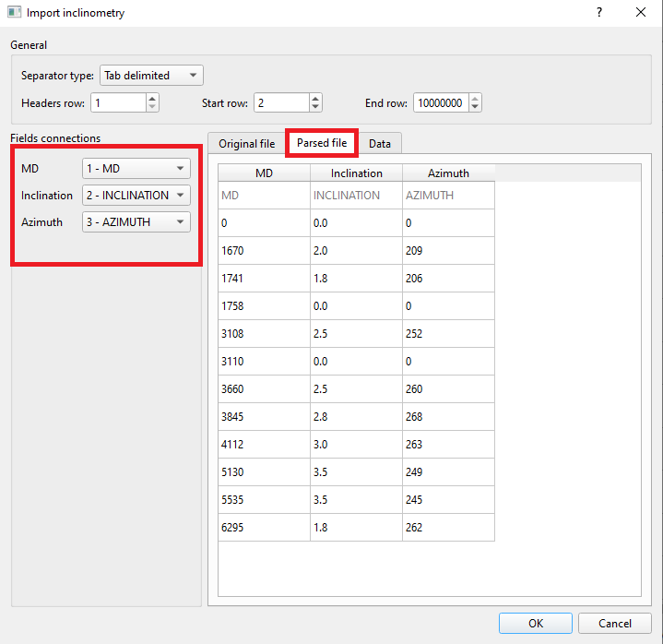Click the Headers row input field
663x644 pixels.
point(119,102)
